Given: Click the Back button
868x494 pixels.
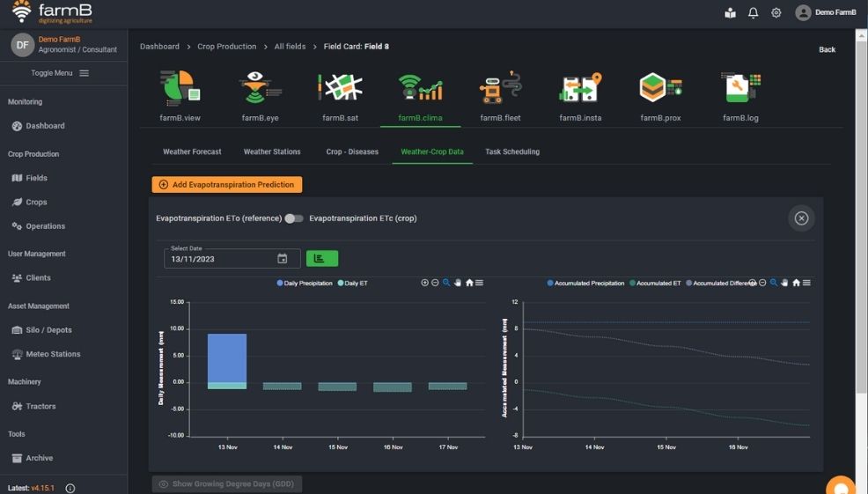Looking at the screenshot, I should click(x=827, y=49).
